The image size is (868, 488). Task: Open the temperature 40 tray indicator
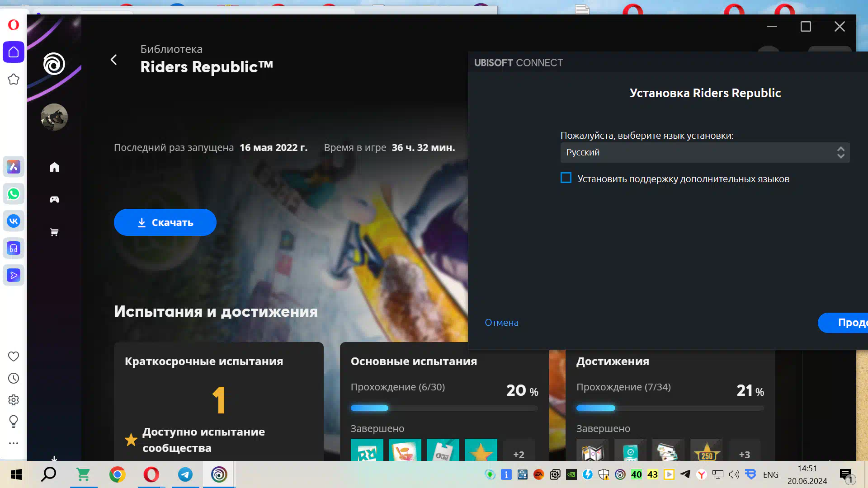[636, 474]
